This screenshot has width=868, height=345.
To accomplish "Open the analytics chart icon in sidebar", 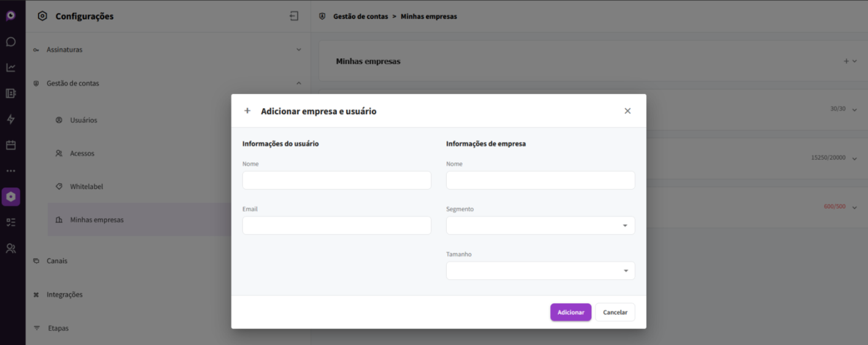I will (x=11, y=68).
